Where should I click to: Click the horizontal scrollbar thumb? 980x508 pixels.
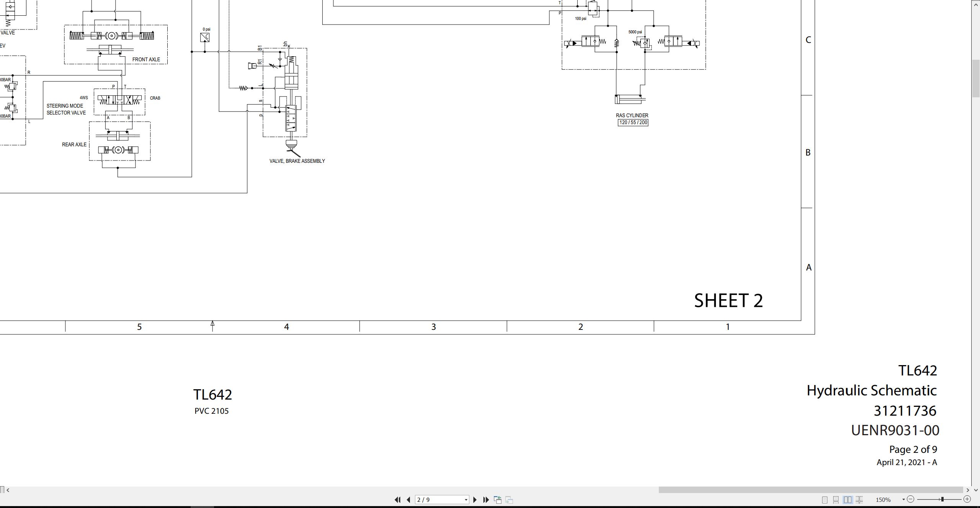(x=810, y=490)
